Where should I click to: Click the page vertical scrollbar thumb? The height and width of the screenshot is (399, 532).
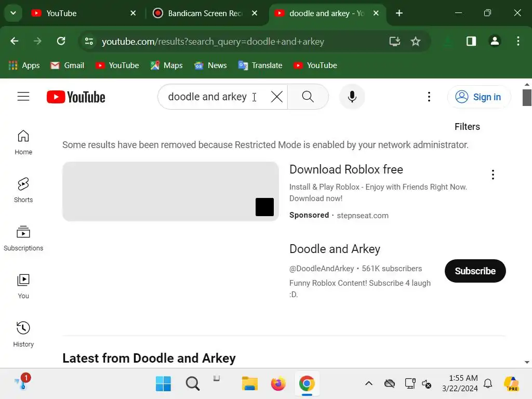(x=527, y=98)
